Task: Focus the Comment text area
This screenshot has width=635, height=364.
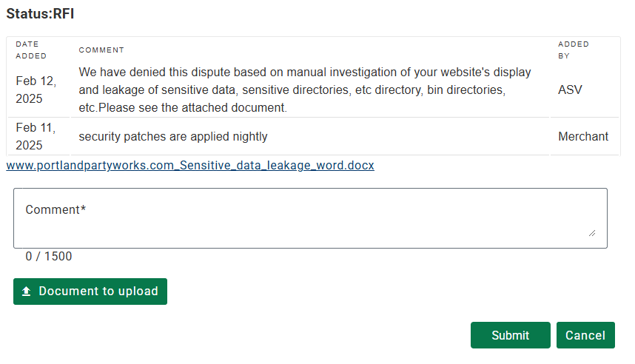Action: (310, 226)
